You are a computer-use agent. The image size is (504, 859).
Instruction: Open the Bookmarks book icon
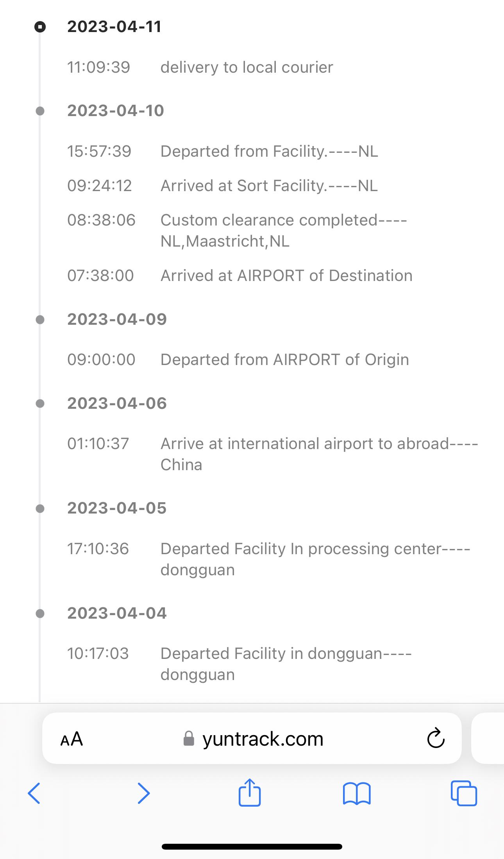click(356, 793)
